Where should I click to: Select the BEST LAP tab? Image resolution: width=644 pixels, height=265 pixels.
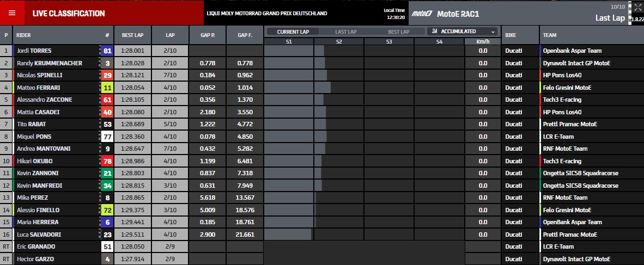398,32
